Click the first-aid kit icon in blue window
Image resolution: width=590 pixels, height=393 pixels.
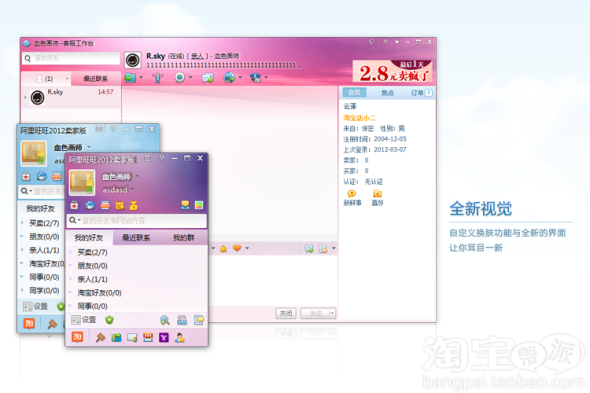(26, 176)
